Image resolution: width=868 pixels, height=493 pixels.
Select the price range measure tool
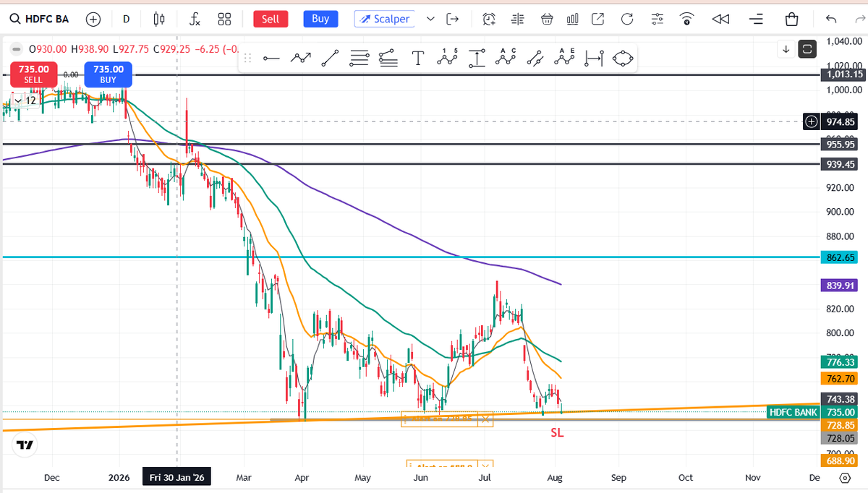coord(477,59)
